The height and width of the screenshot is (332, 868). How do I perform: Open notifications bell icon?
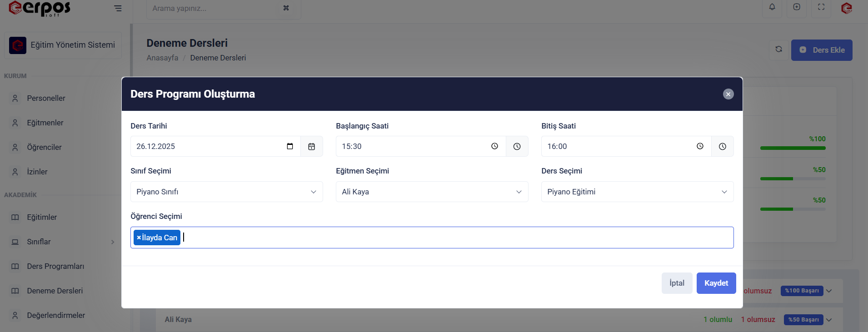coord(772,7)
